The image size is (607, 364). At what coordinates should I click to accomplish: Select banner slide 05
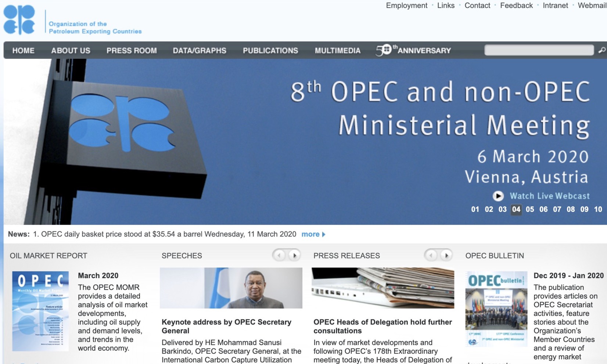530,209
